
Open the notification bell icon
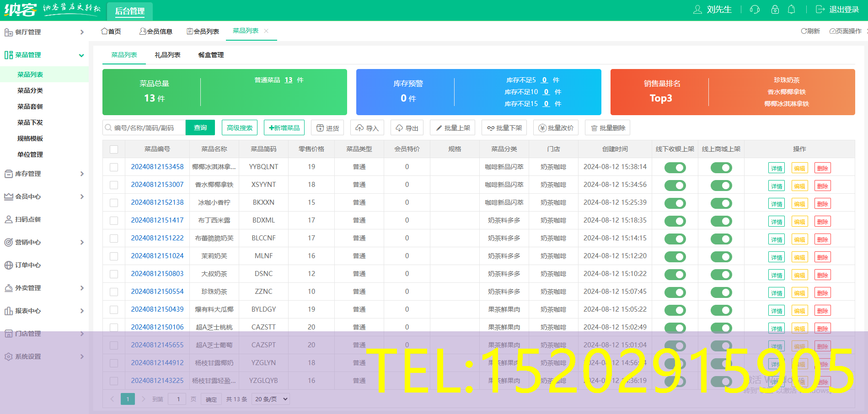[792, 10]
